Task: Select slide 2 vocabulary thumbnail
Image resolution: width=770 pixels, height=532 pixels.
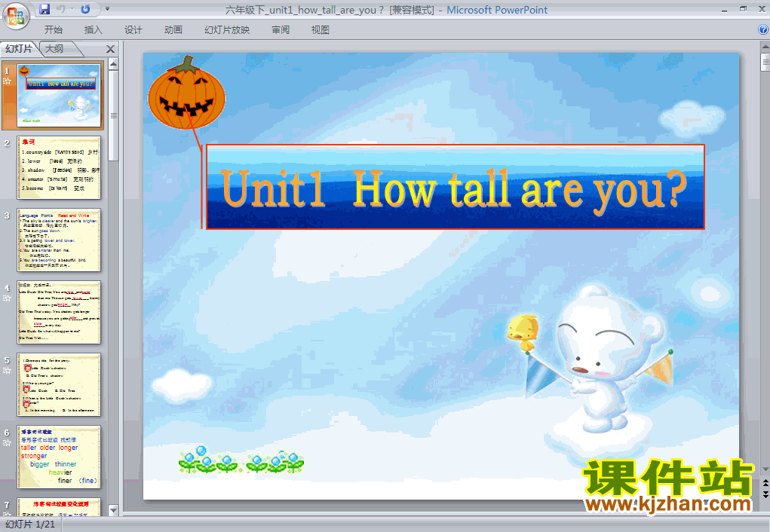Action: (x=59, y=167)
